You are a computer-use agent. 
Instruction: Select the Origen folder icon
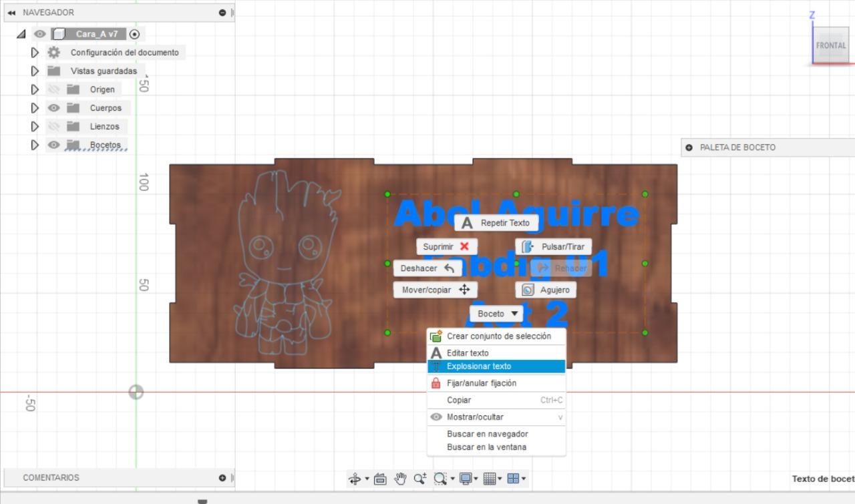click(73, 89)
